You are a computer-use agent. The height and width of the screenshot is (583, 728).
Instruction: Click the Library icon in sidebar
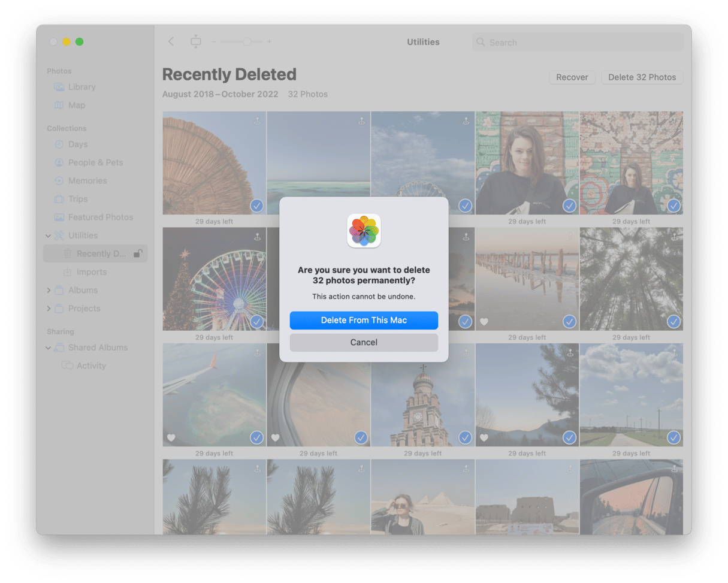pos(59,87)
